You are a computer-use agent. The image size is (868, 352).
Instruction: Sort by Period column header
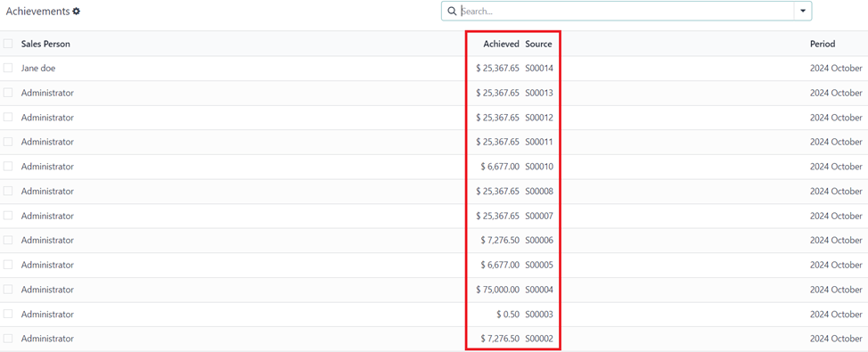tap(823, 44)
